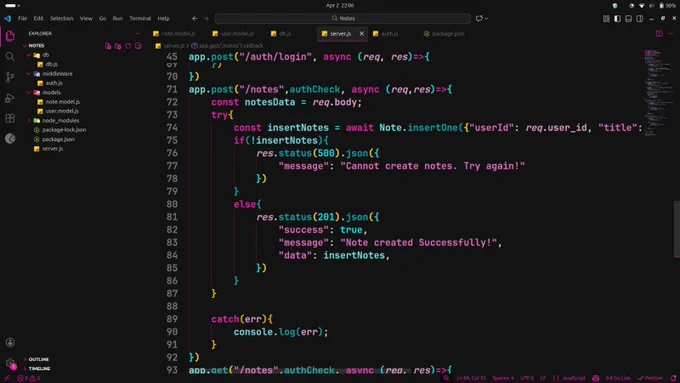
Task: Open the Manage gear icon
Action: 10,363
